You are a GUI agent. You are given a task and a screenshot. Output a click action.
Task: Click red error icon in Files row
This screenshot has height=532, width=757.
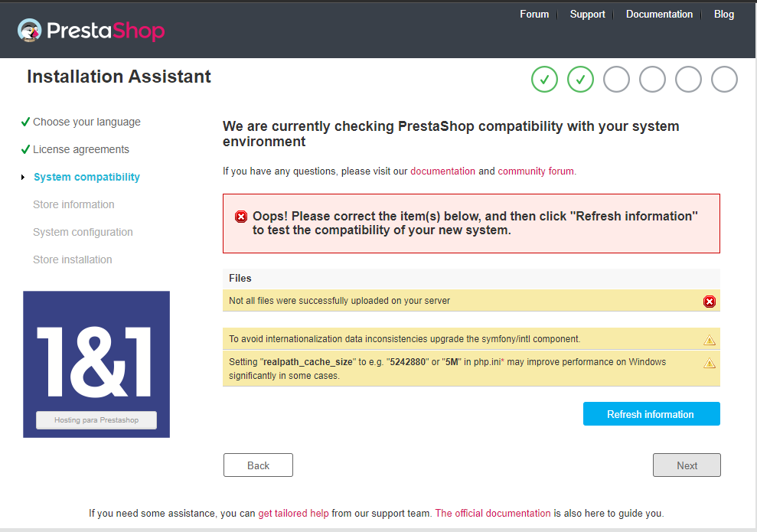(710, 302)
